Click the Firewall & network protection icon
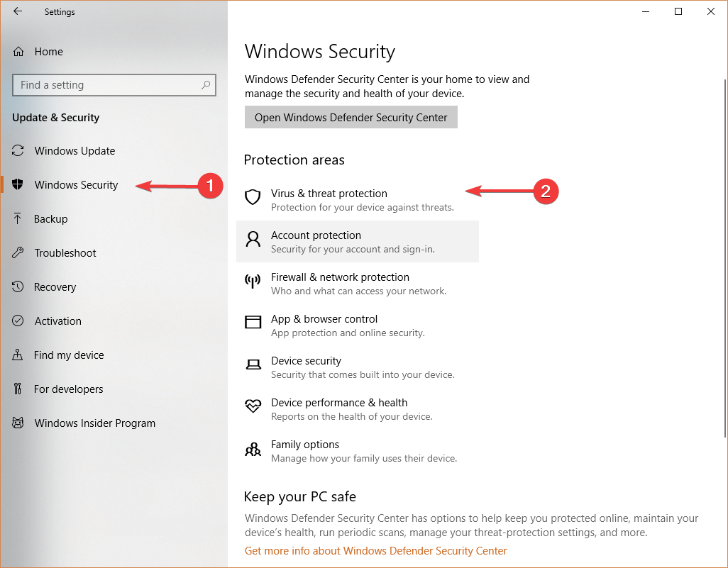The width and height of the screenshot is (728, 568). (253, 281)
